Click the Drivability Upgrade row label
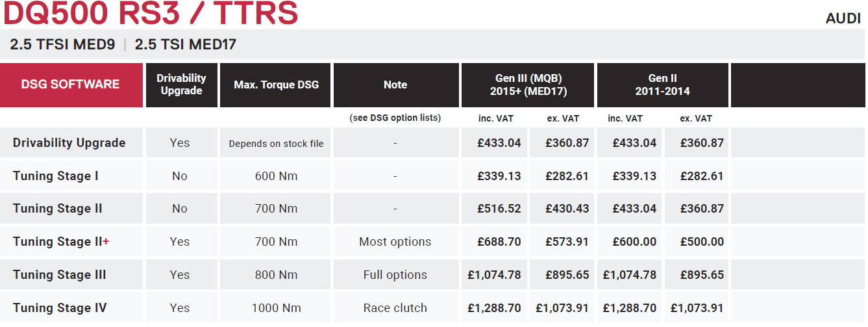The image size is (868, 327). (69, 143)
